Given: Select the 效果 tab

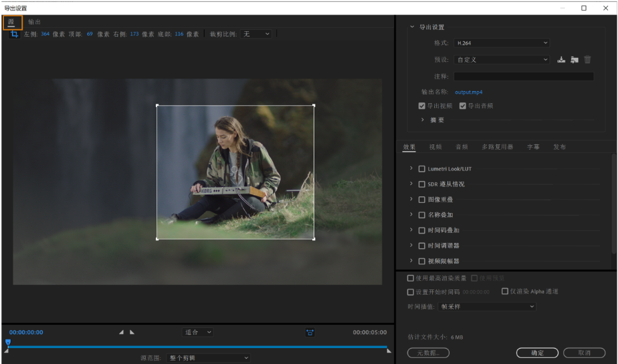Looking at the screenshot, I should 409,147.
